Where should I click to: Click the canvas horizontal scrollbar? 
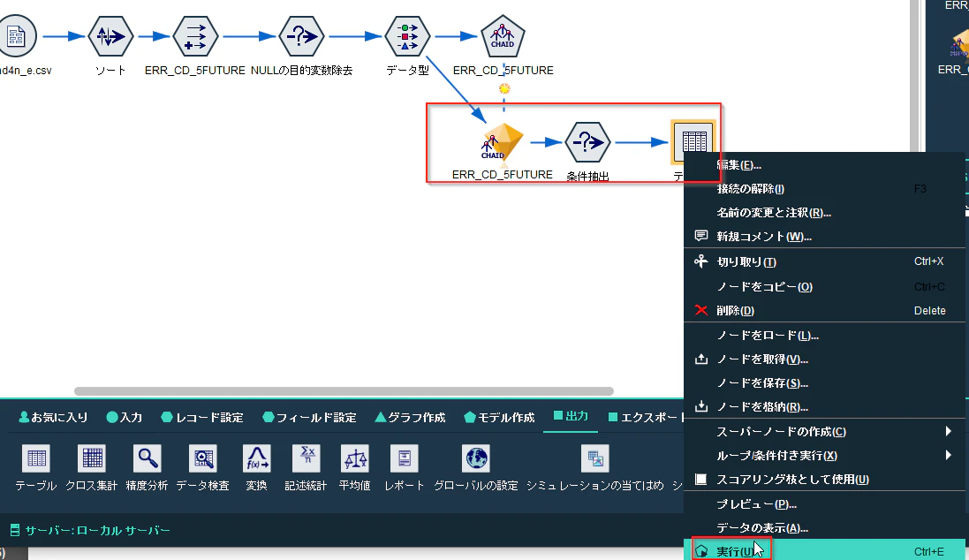click(344, 391)
